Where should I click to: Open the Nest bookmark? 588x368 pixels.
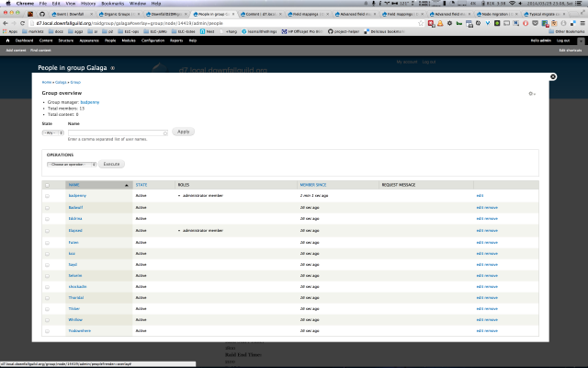pyautogui.click(x=207, y=31)
